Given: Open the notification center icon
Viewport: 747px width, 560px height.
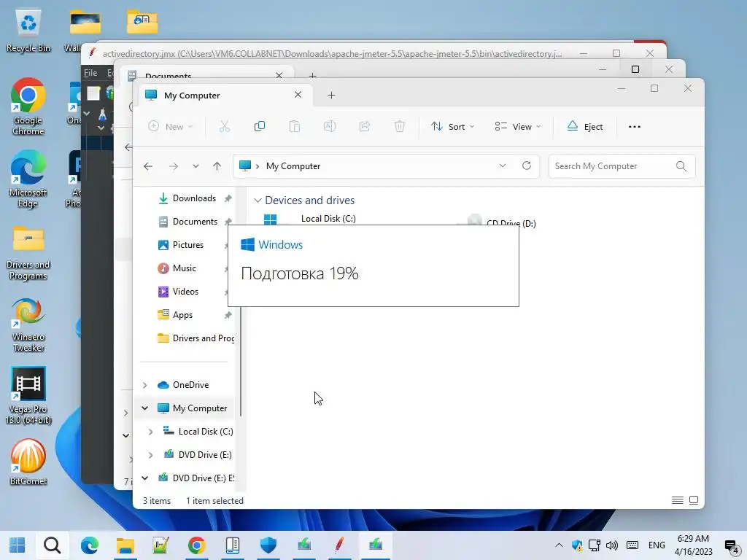Looking at the screenshot, I should pos(731,545).
